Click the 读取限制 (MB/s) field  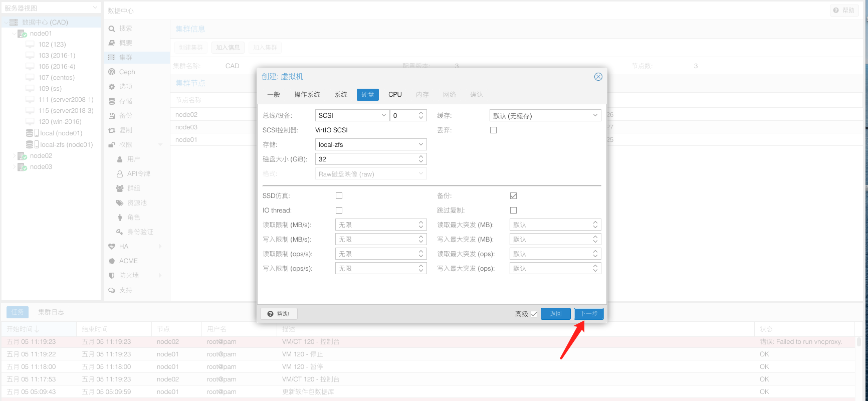pos(381,225)
